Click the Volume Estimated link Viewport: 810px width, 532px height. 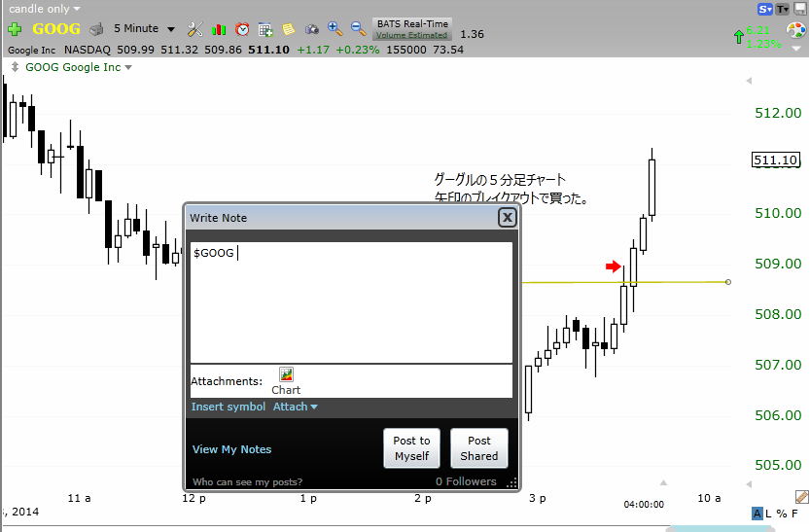coord(411,35)
